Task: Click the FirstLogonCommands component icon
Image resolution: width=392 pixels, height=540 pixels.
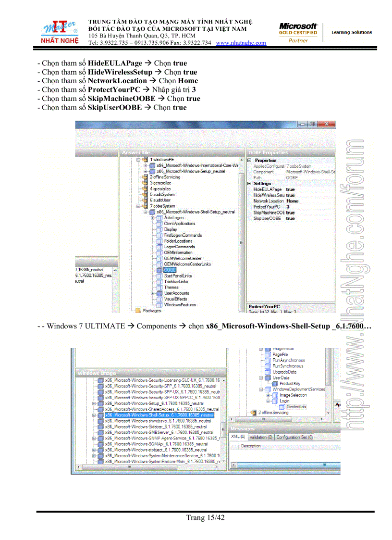Action: click(159, 235)
